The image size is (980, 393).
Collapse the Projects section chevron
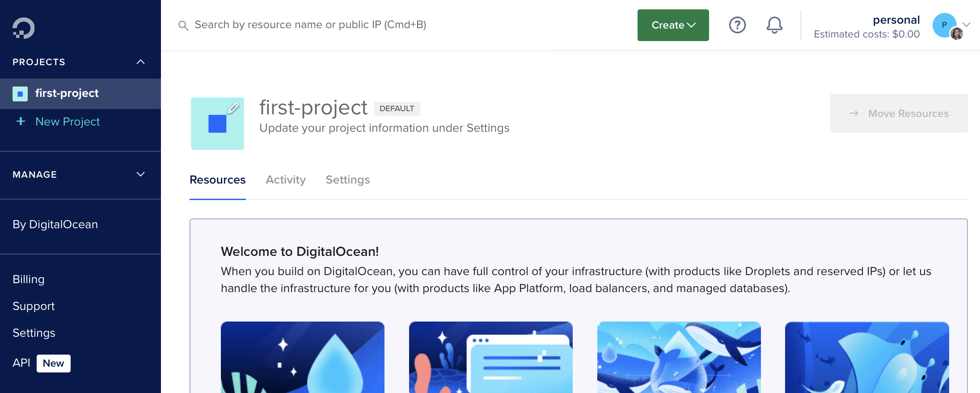coord(140,62)
